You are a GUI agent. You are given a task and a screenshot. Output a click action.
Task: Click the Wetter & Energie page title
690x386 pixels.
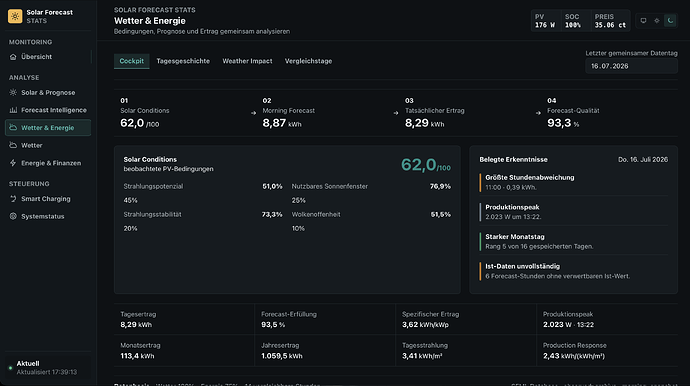point(150,21)
